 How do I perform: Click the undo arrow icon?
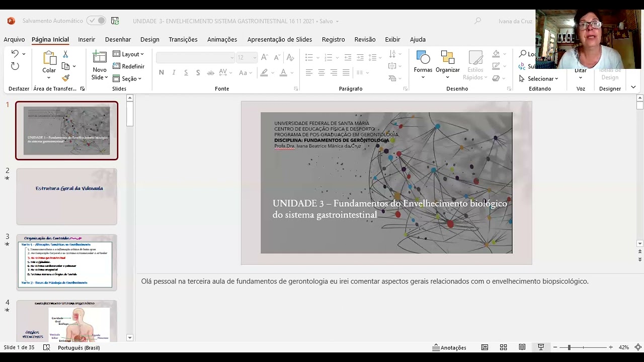[15, 54]
